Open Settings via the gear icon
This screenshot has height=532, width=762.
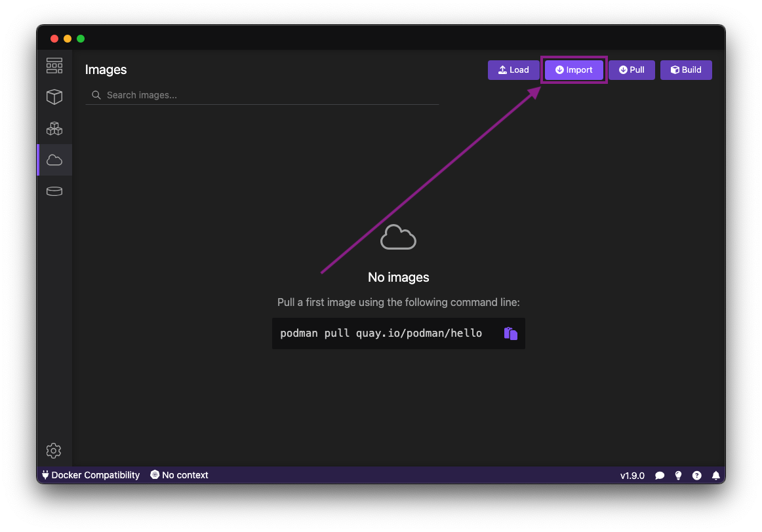coord(54,450)
